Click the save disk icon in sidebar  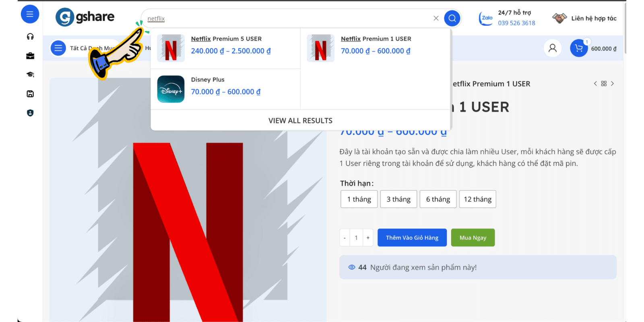click(30, 94)
